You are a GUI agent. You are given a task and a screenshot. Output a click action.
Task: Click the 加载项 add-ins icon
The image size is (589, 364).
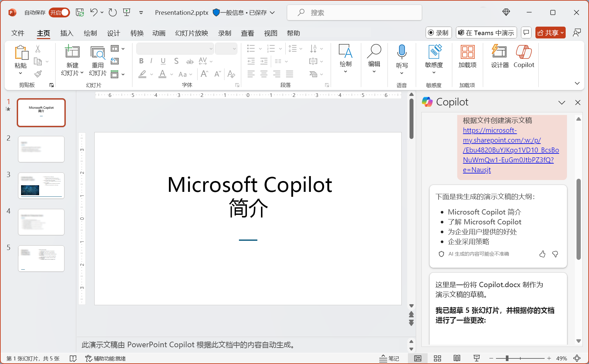tap(467, 52)
